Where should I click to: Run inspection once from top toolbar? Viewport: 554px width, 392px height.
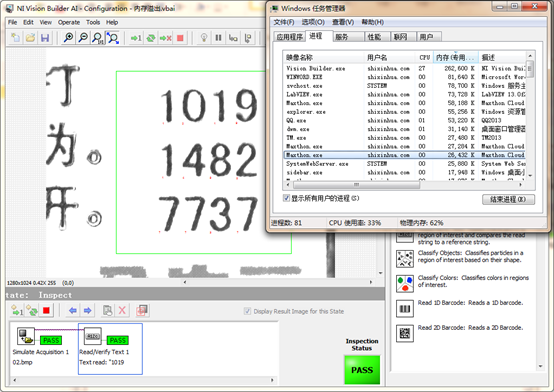pyautogui.click(x=136, y=38)
